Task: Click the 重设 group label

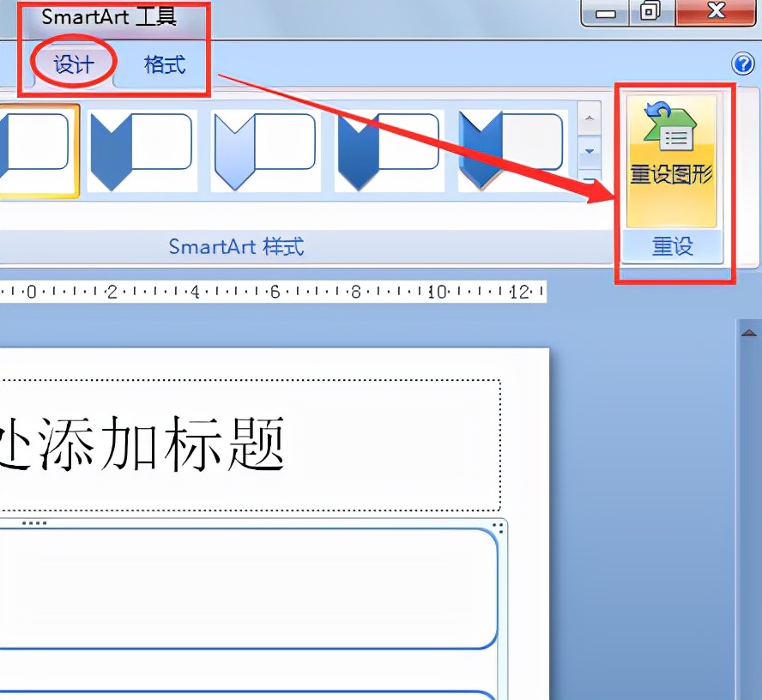Action: click(673, 246)
